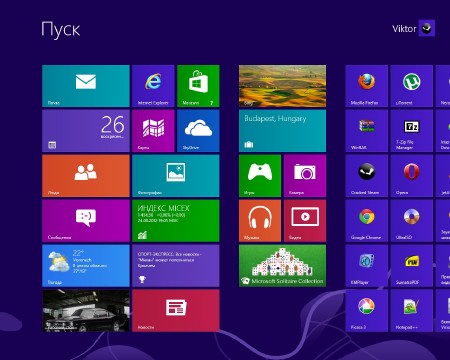Click the Viktor account avatar picture
450x360 pixels.
coord(427,28)
